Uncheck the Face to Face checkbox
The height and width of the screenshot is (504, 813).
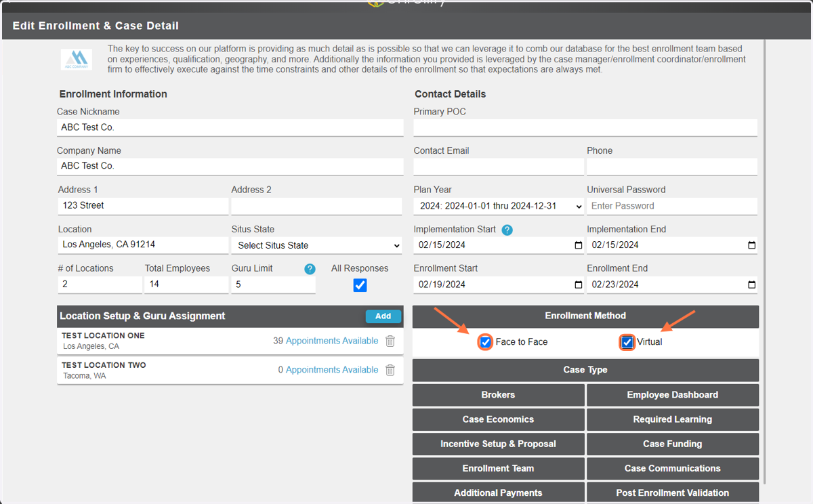pos(485,342)
